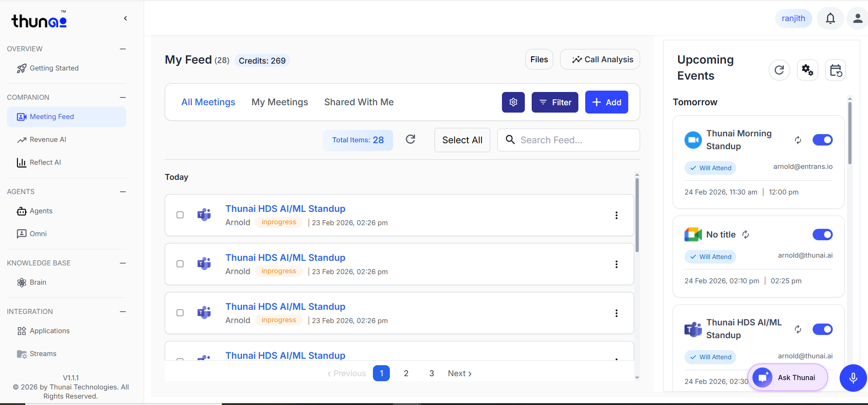The height and width of the screenshot is (405, 868).
Task: Switch to Shared With Me tab
Action: (x=359, y=102)
